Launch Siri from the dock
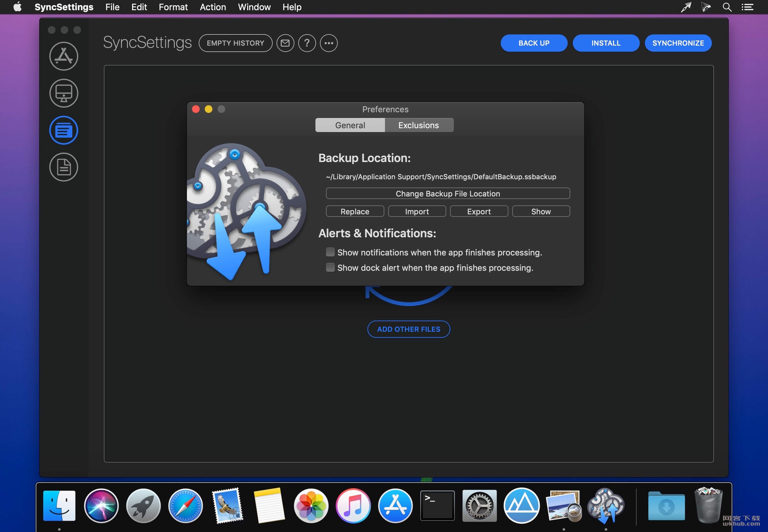This screenshot has height=532, width=768. point(101,505)
